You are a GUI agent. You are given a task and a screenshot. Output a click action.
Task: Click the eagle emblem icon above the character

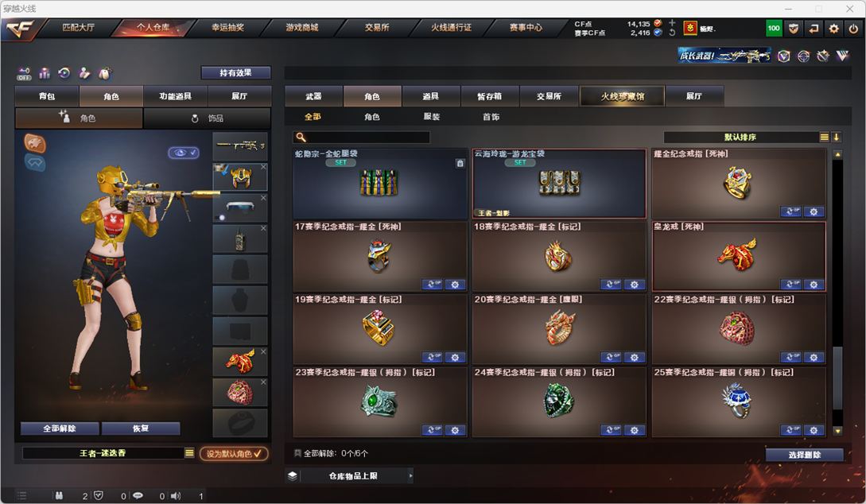[35, 144]
